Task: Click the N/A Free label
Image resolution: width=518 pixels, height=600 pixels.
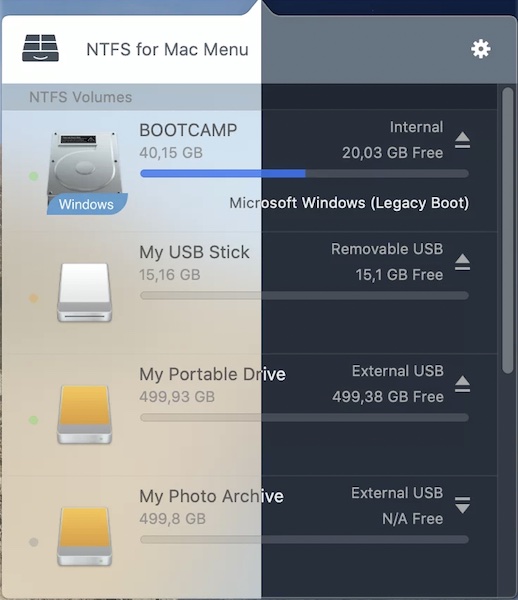Action: [x=412, y=519]
